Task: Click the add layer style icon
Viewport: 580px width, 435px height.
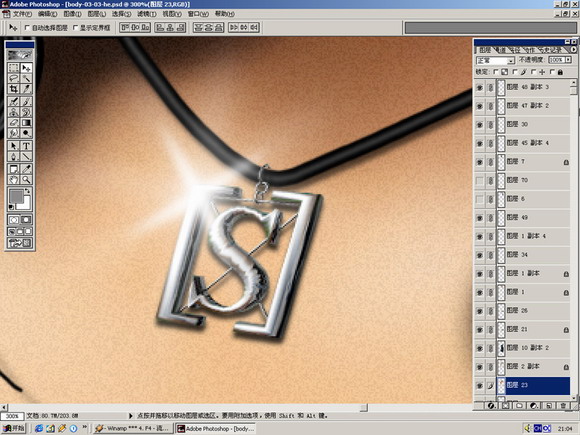Action: [491, 405]
